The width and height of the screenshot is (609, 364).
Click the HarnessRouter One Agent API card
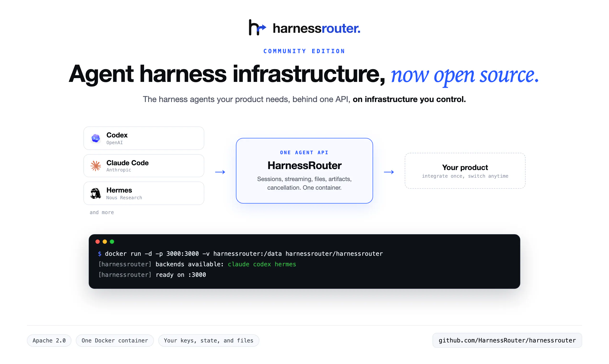coord(304,171)
